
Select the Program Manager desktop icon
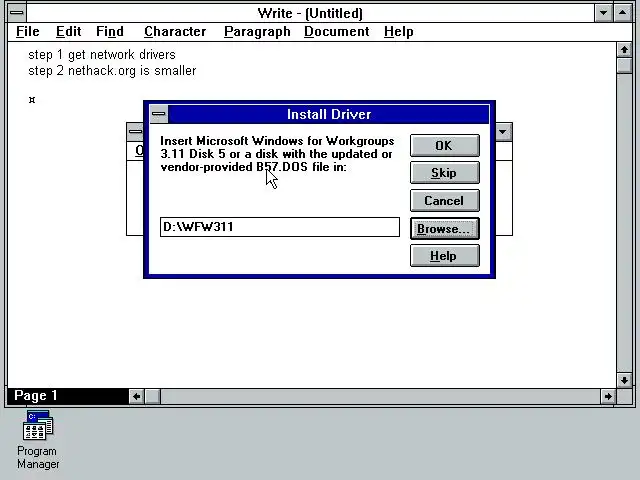tap(38, 440)
